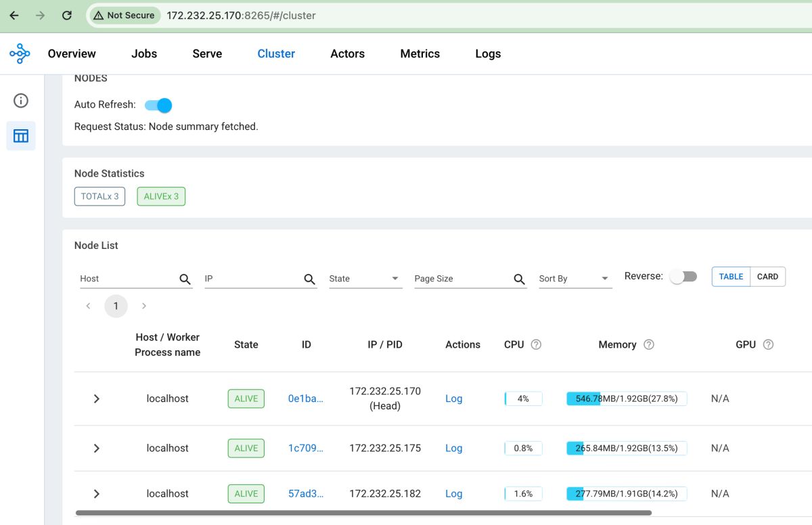The width and height of the screenshot is (812, 525).
Task: Reload the page with refresh icon
Action: (66, 15)
